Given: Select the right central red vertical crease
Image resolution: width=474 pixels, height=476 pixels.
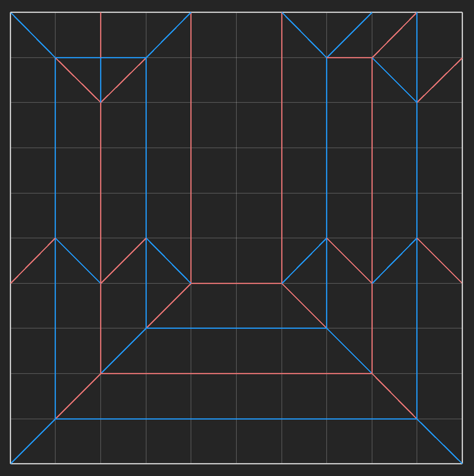Looking at the screenshot, I should coord(282,147).
